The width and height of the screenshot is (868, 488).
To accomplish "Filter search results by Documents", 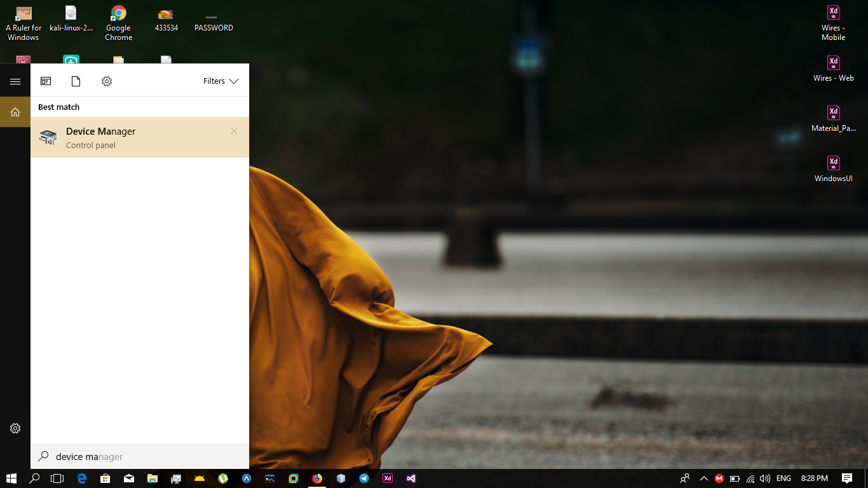I will point(76,81).
